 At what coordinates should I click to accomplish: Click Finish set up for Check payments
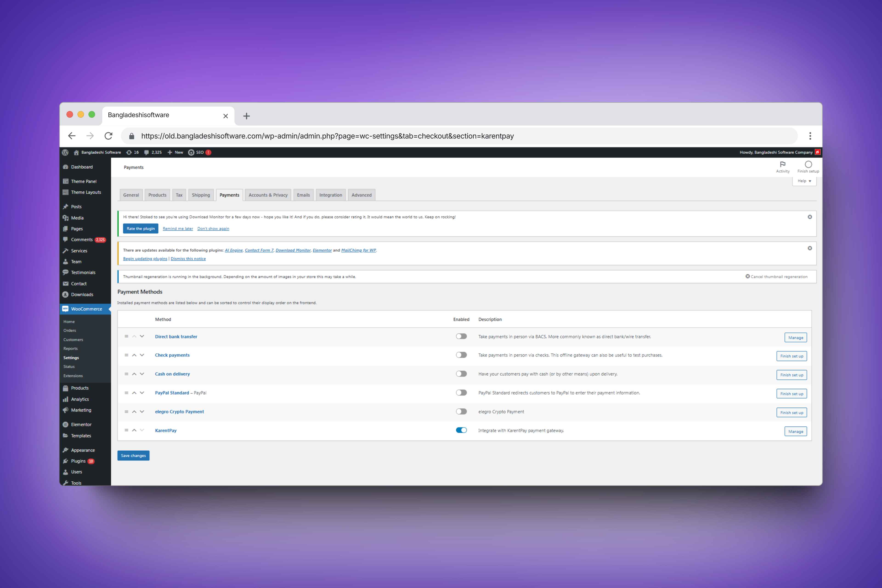click(x=792, y=356)
